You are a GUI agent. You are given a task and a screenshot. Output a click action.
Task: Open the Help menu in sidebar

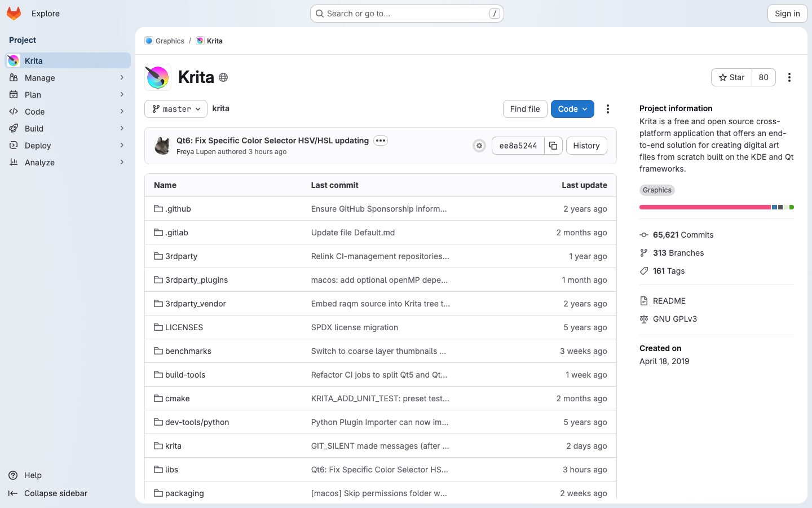point(33,475)
